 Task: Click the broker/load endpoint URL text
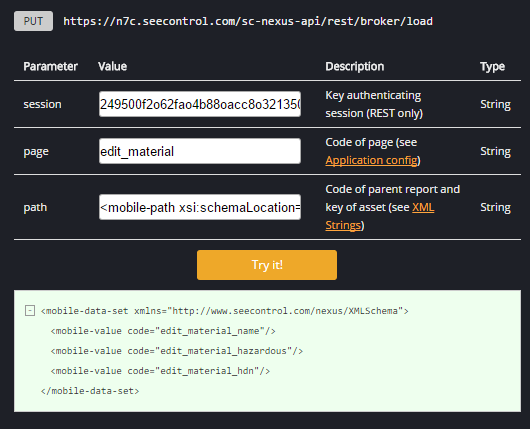point(248,21)
